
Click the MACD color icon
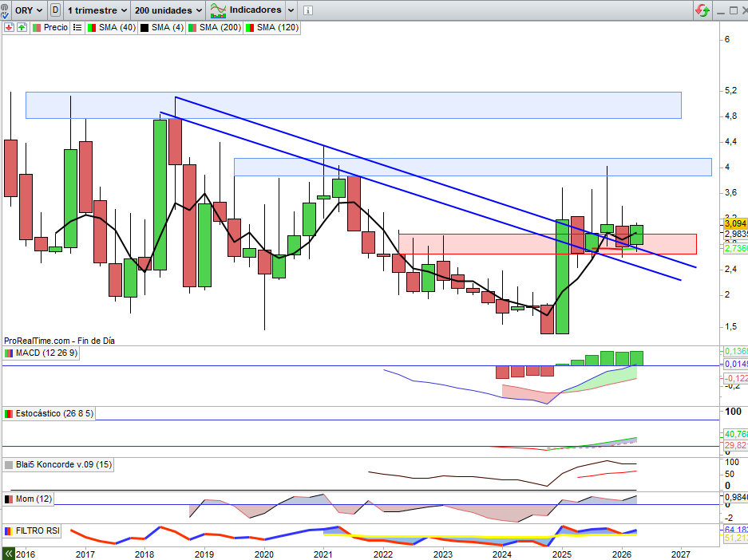[9, 353]
